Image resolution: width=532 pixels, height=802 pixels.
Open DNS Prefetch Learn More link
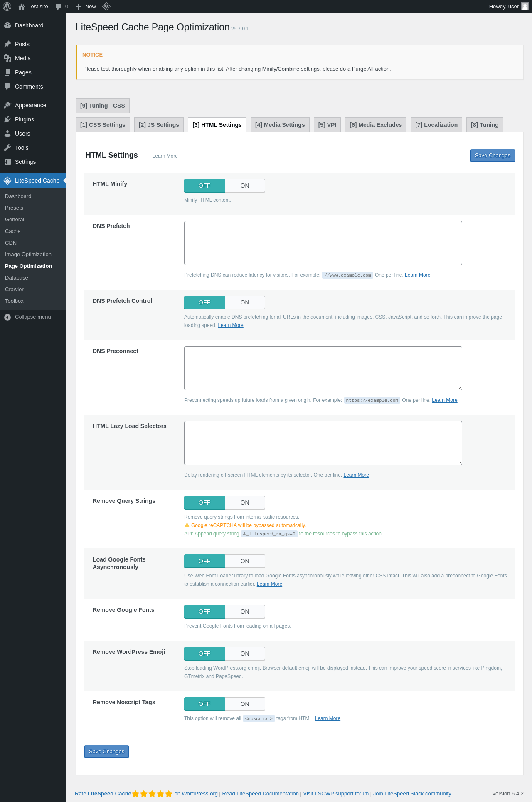(417, 275)
